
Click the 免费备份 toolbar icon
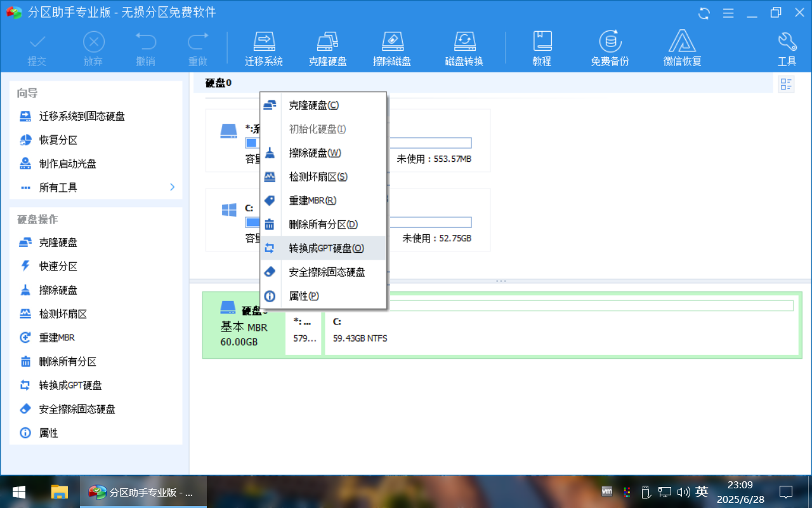click(610, 48)
